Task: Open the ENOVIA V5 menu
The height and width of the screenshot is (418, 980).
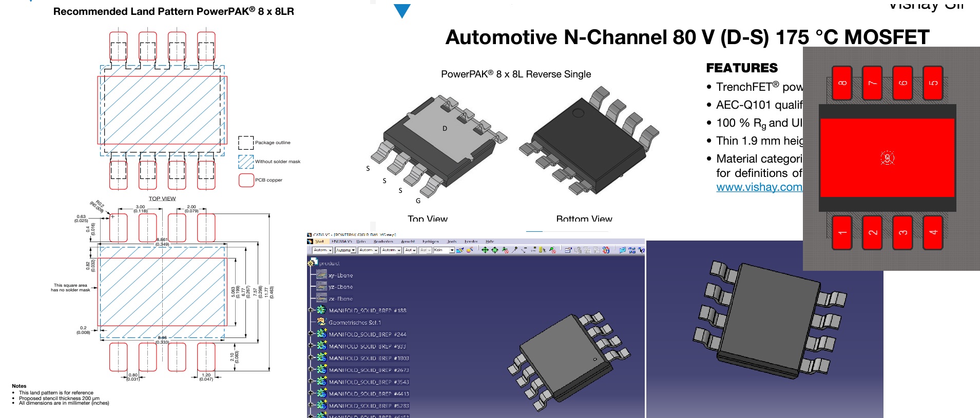Action: pyautogui.click(x=342, y=241)
